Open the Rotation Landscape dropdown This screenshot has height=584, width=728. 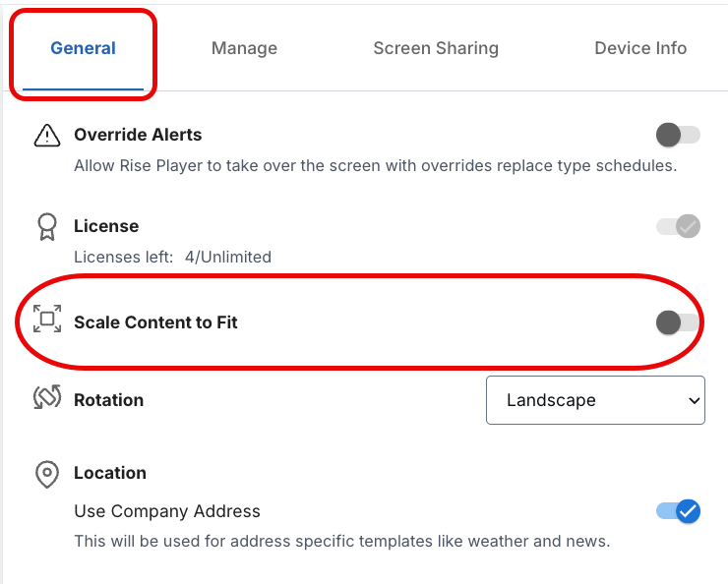pos(595,400)
